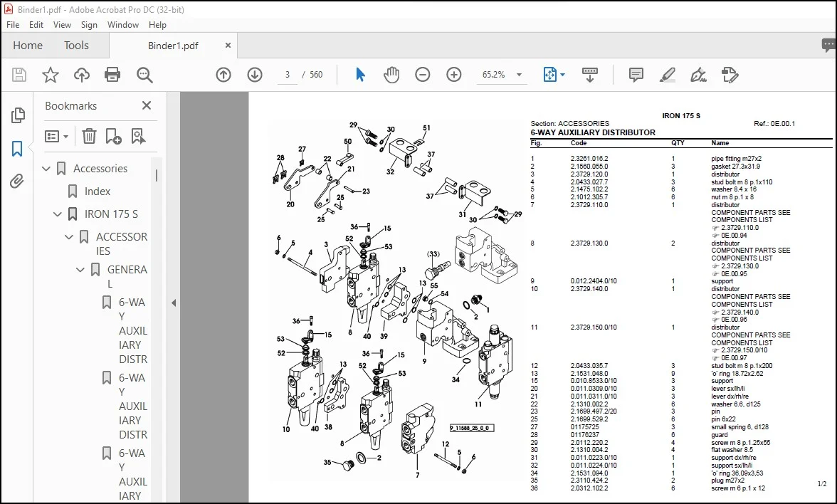Open the Help menu

point(157,24)
